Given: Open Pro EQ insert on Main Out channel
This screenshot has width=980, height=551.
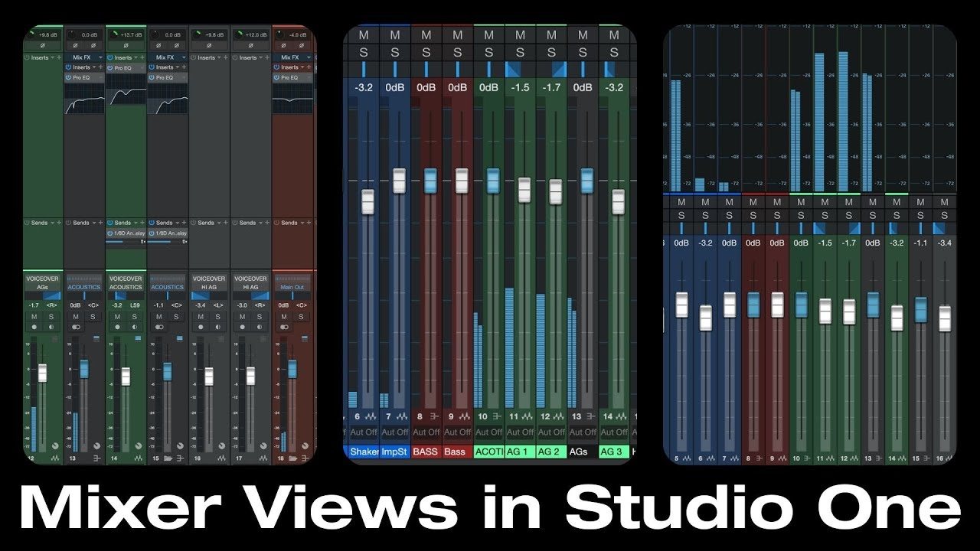Looking at the screenshot, I should pos(293,77).
